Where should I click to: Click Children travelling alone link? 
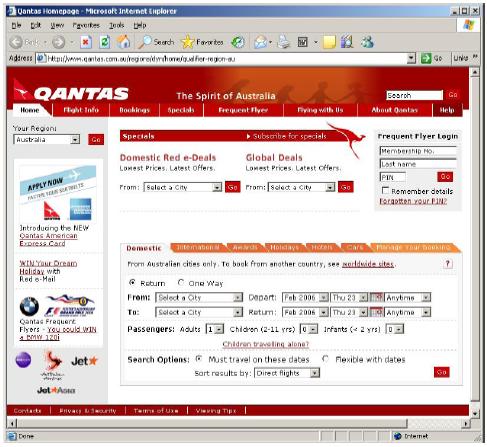[x=266, y=344]
